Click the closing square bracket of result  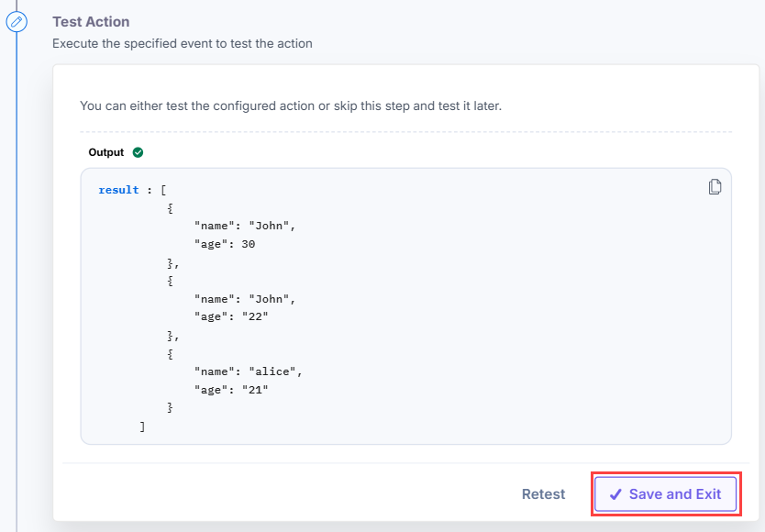(x=142, y=427)
